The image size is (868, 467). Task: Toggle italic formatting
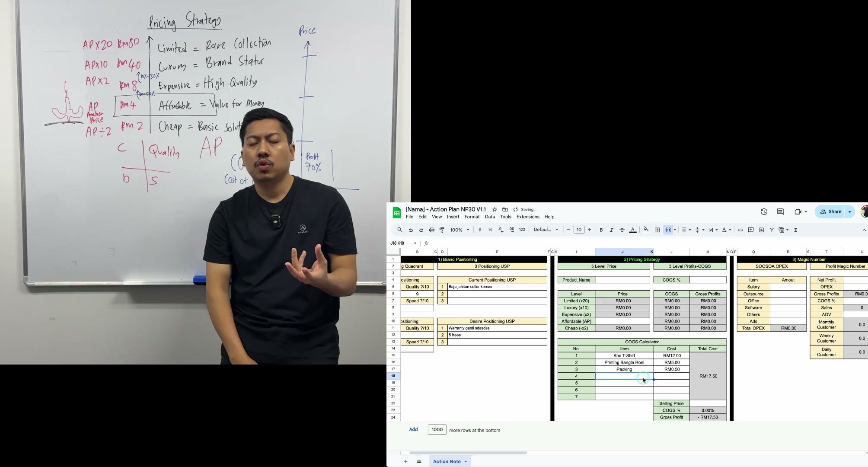click(611, 230)
